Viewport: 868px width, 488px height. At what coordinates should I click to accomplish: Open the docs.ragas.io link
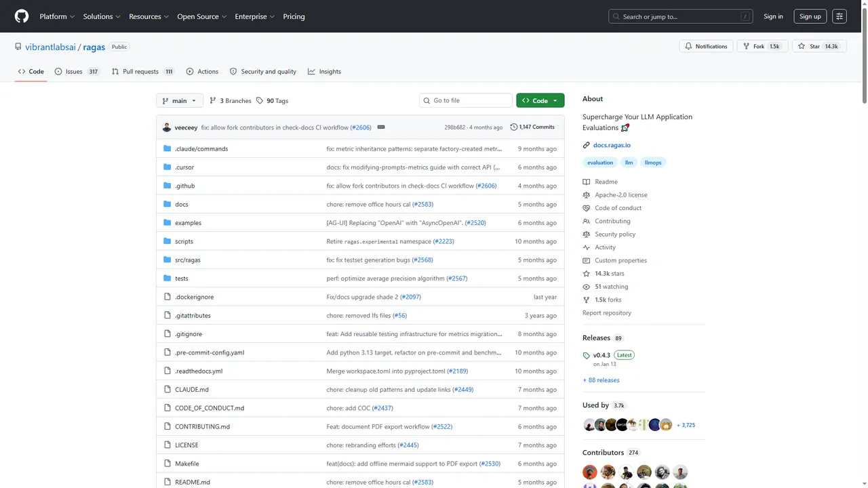click(x=612, y=145)
